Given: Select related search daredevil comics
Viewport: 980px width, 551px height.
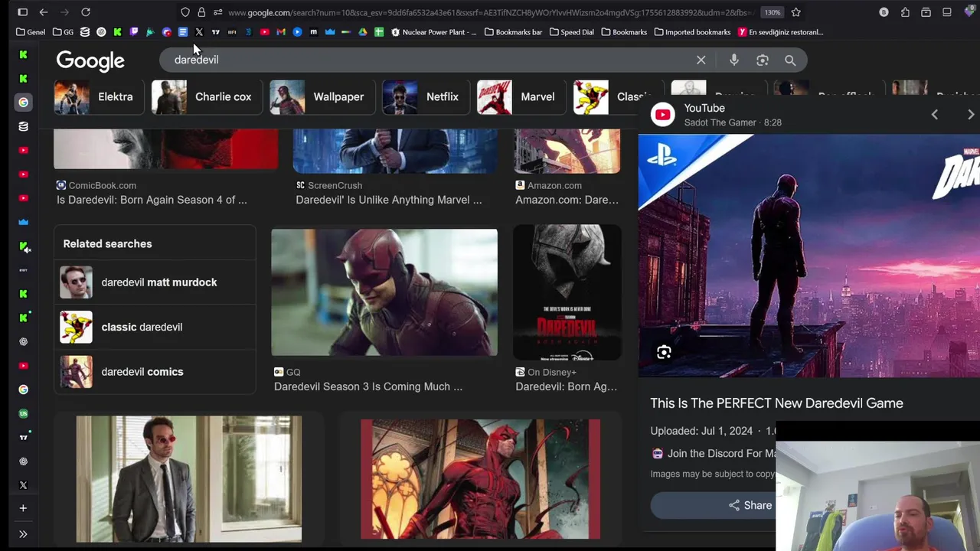Looking at the screenshot, I should [x=155, y=372].
